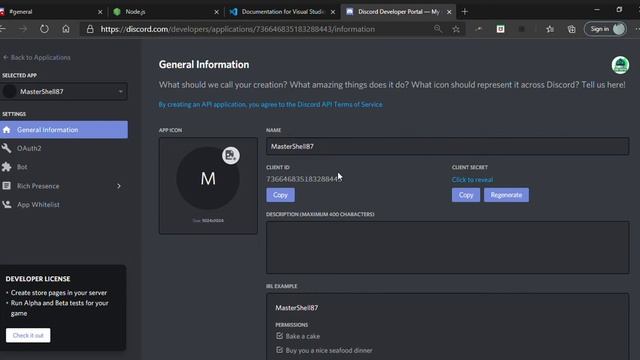Open the Discord API Terms of Service link
This screenshot has width=640, height=360.
(271, 104)
